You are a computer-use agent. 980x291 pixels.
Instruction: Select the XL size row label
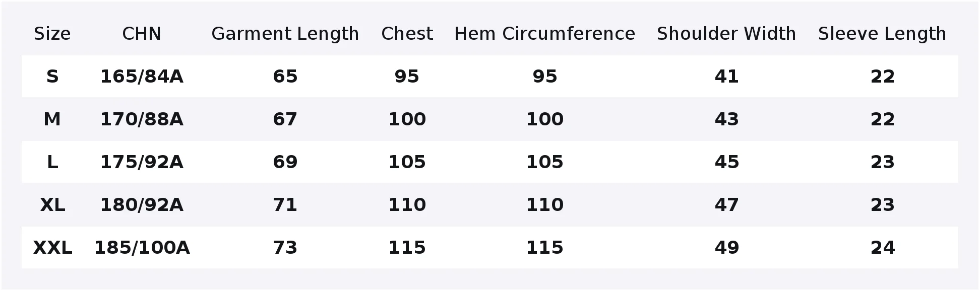[52, 205]
